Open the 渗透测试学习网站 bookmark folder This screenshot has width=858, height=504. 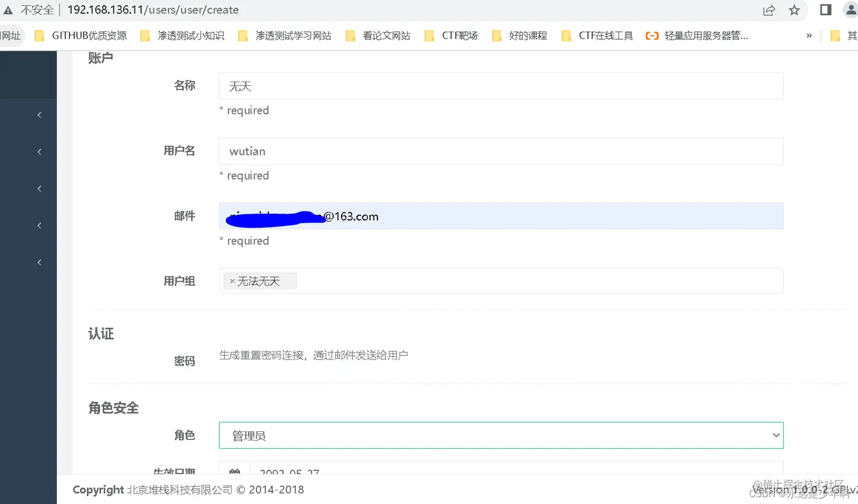click(285, 36)
